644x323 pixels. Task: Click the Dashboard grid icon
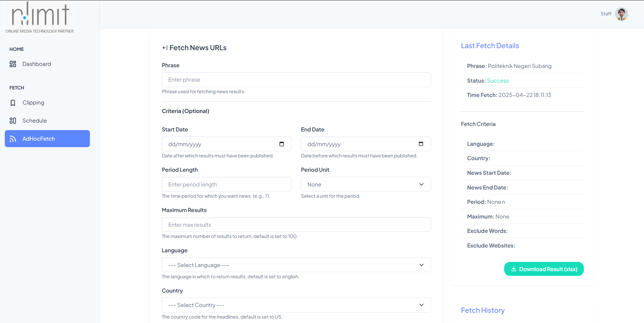coord(13,64)
